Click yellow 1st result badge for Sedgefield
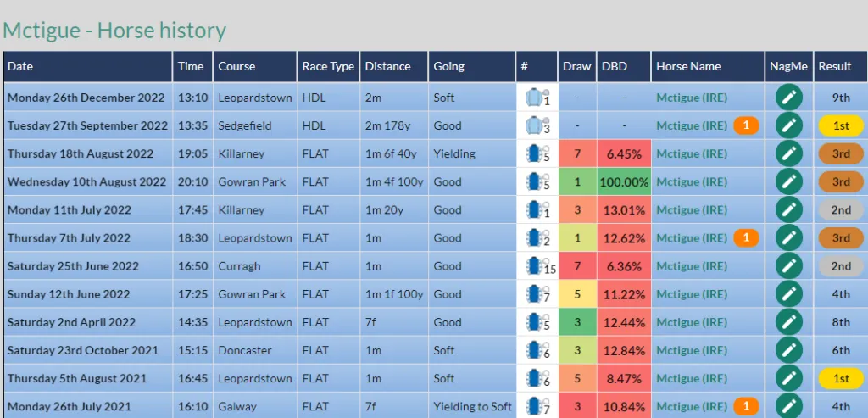 tap(841, 125)
